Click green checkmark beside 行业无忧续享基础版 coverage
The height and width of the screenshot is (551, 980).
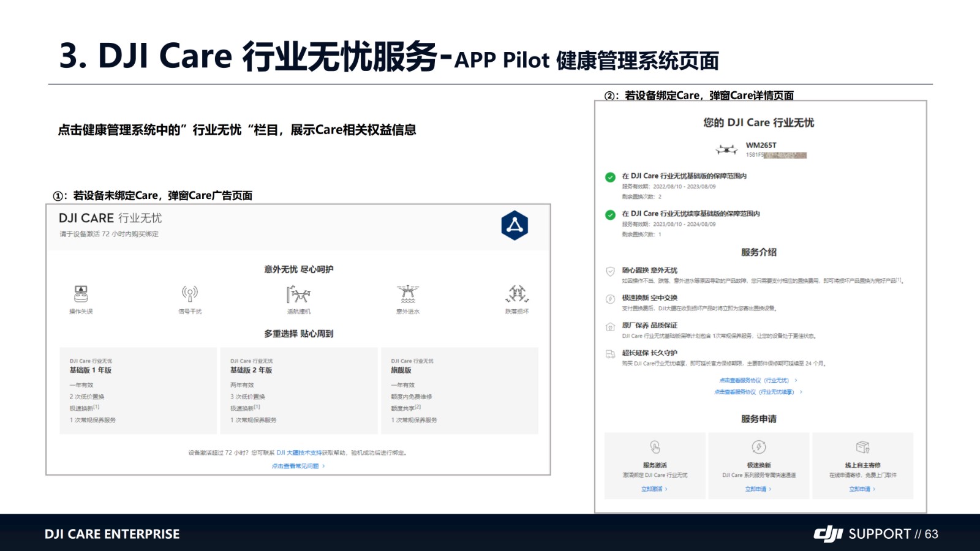click(610, 215)
